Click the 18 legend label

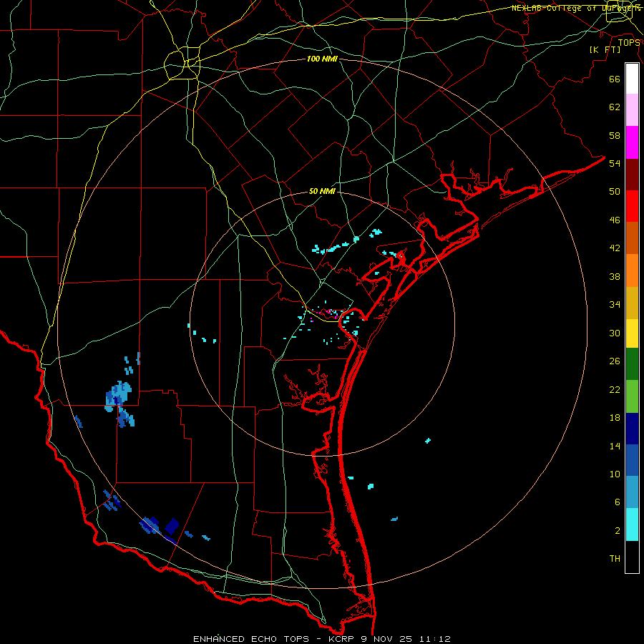tap(615, 418)
